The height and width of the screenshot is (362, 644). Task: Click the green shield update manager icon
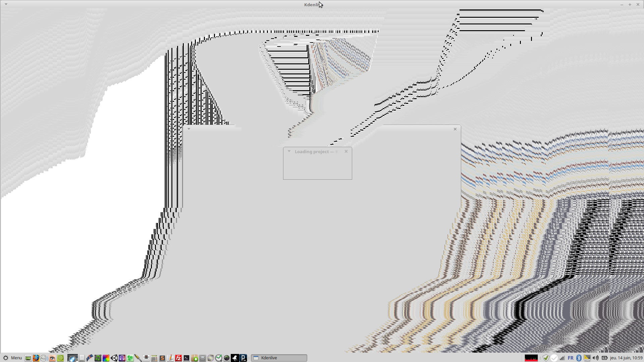(546, 358)
